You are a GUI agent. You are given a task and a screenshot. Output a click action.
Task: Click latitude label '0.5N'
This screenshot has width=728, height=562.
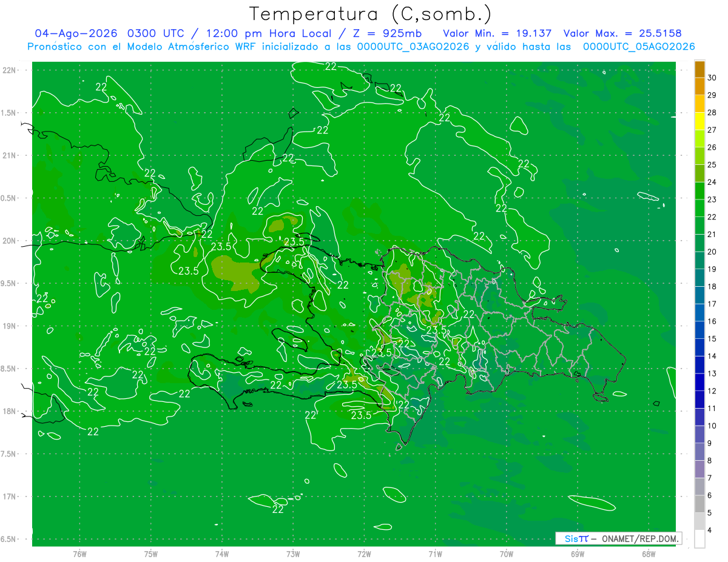[x=9, y=198]
